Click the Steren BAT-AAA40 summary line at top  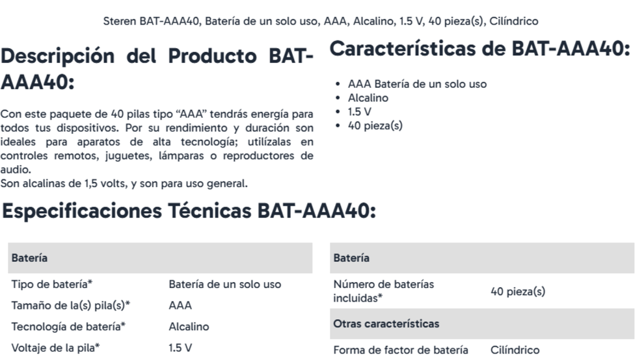(321, 21)
